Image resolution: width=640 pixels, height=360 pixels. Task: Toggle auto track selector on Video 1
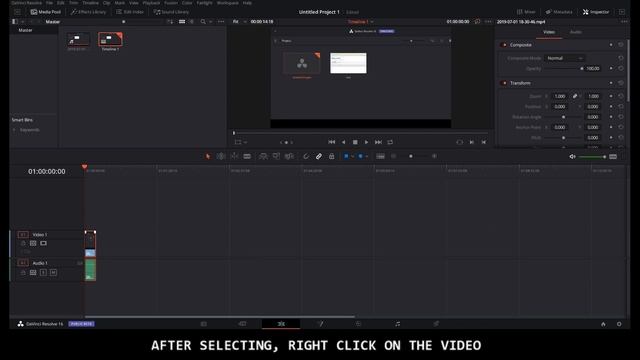coord(33,243)
